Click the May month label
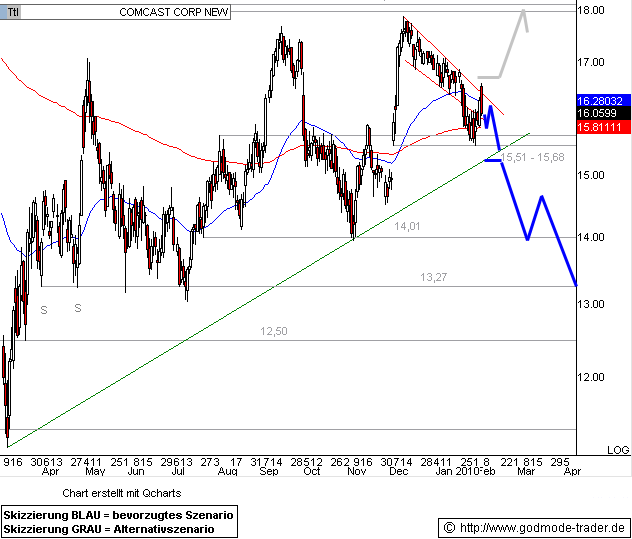632x539 pixels. coord(96,471)
